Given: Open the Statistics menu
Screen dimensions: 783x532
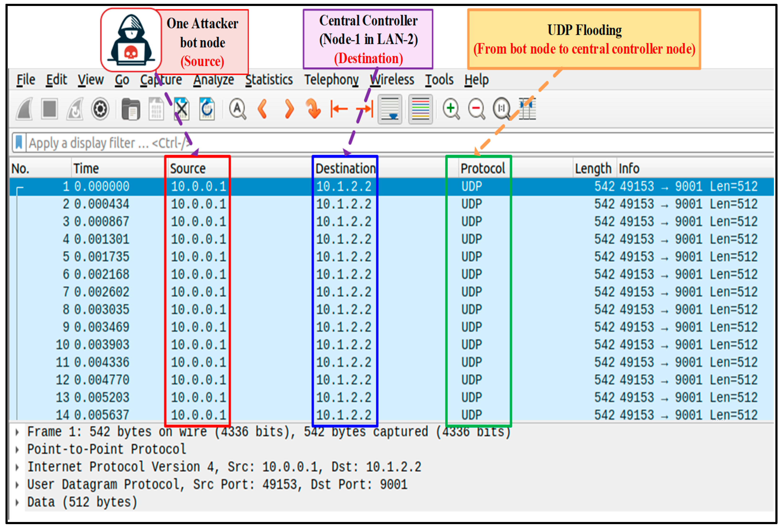Looking at the screenshot, I should click(x=269, y=80).
